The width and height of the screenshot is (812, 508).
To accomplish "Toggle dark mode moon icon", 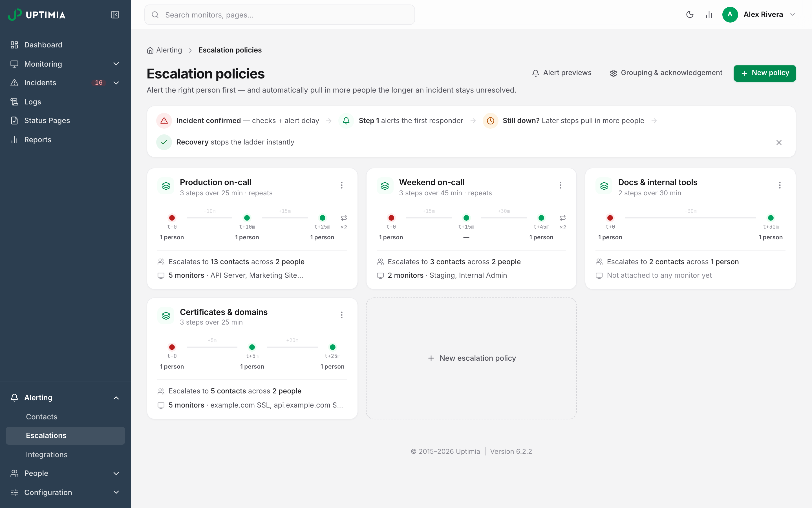I will (x=690, y=14).
